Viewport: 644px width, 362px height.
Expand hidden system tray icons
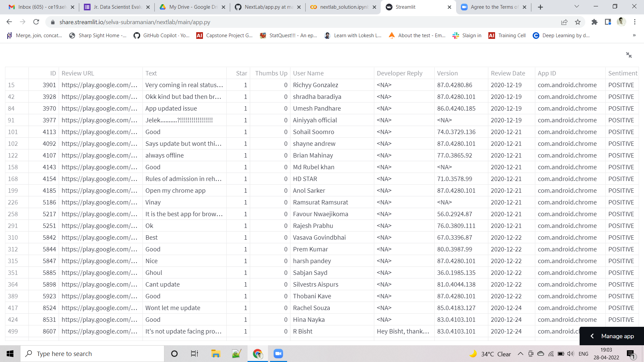click(x=521, y=353)
